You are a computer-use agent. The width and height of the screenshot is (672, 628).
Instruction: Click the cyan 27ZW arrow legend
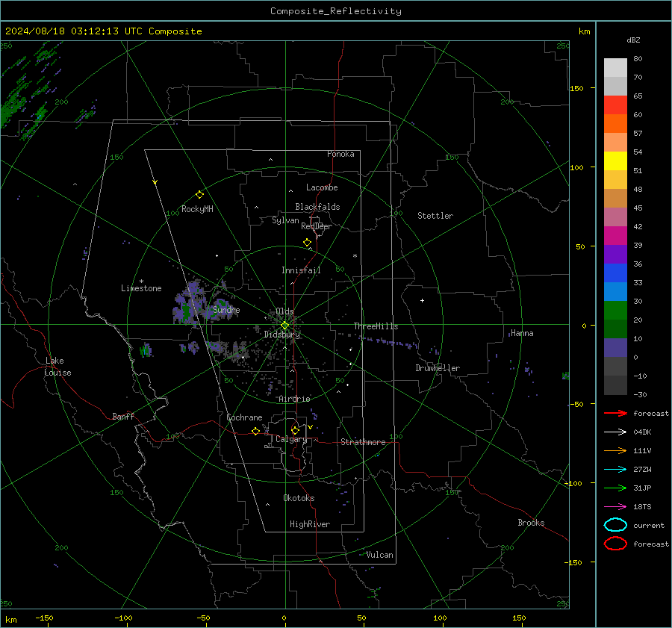(615, 469)
